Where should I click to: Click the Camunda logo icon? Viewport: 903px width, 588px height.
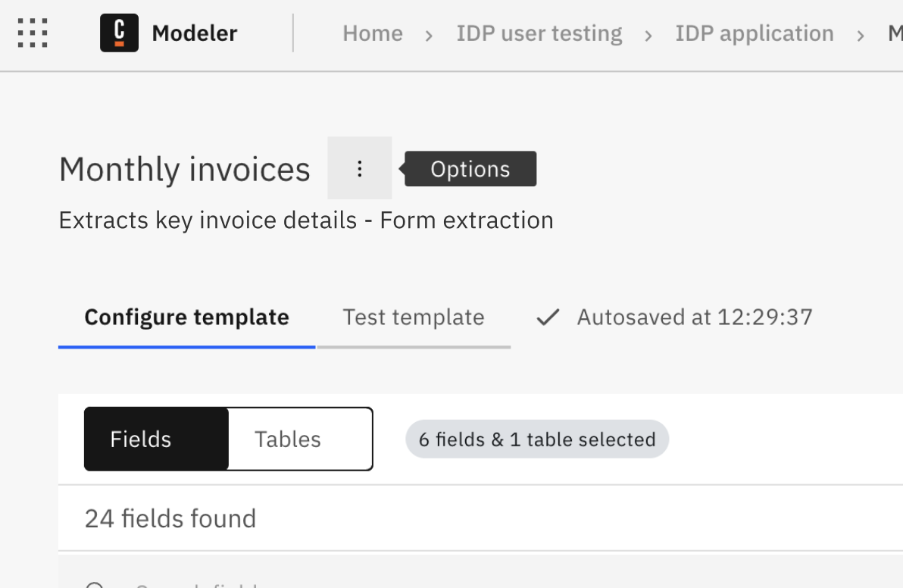tap(119, 33)
